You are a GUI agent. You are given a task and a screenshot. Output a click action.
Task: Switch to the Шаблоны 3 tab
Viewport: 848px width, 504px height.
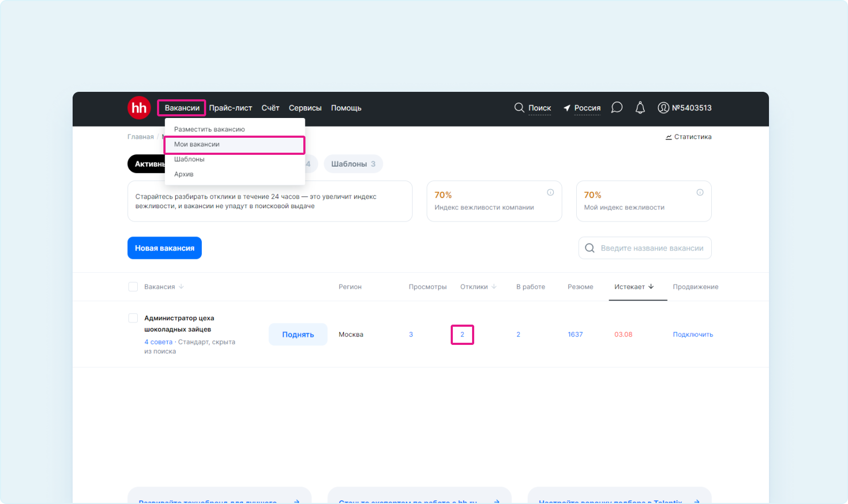tap(353, 164)
